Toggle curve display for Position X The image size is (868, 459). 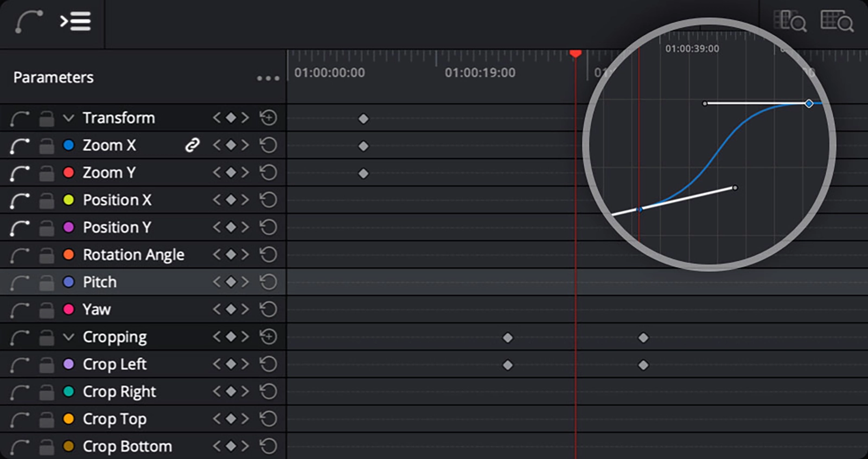pos(20,201)
